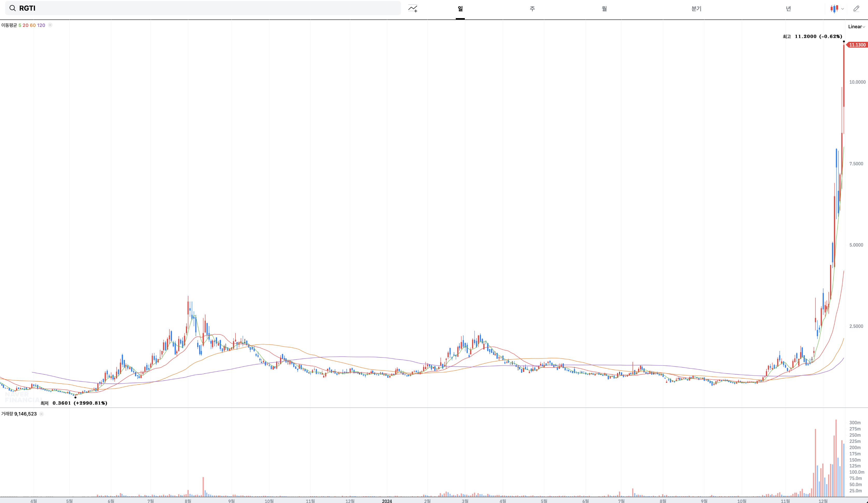Click the green 5 moving average setting
868x503 pixels.
(20, 25)
